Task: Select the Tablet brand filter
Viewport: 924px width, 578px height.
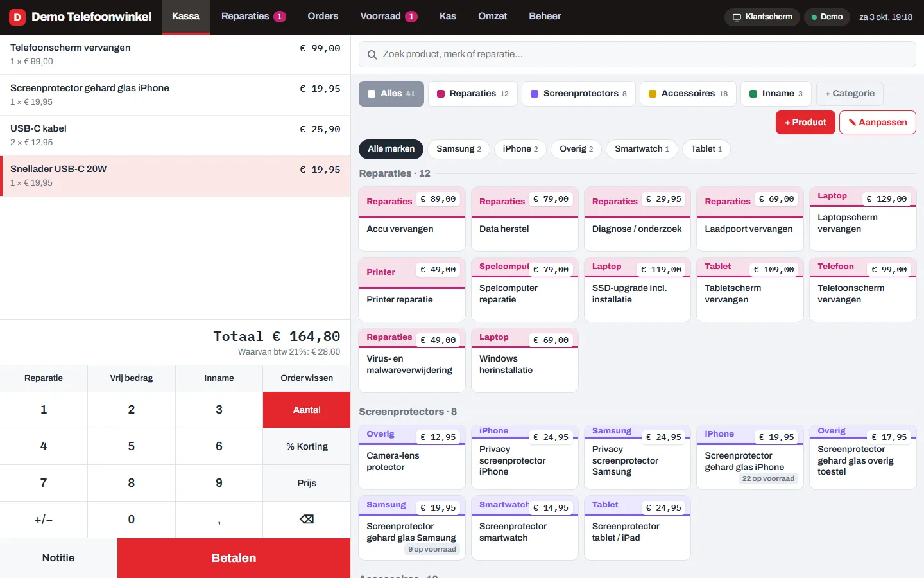Action: [706, 149]
